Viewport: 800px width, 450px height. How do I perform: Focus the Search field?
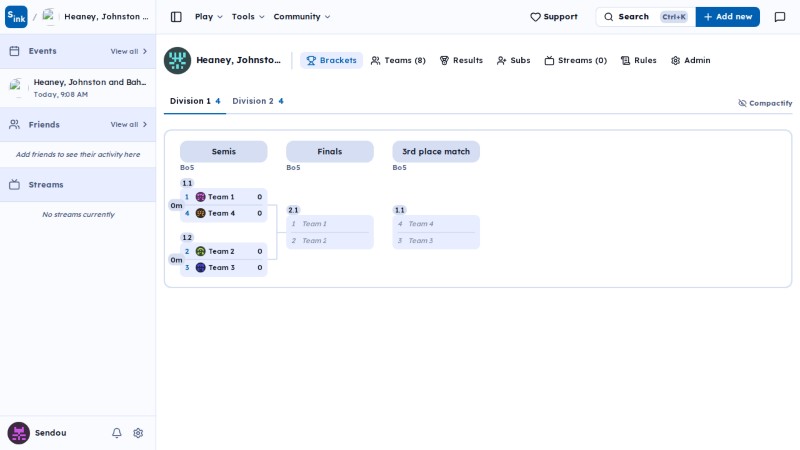(645, 17)
